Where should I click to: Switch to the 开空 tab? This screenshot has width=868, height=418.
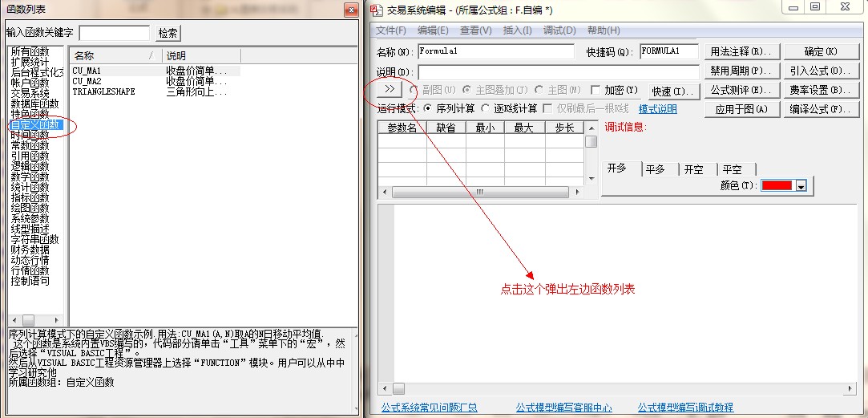pos(693,169)
